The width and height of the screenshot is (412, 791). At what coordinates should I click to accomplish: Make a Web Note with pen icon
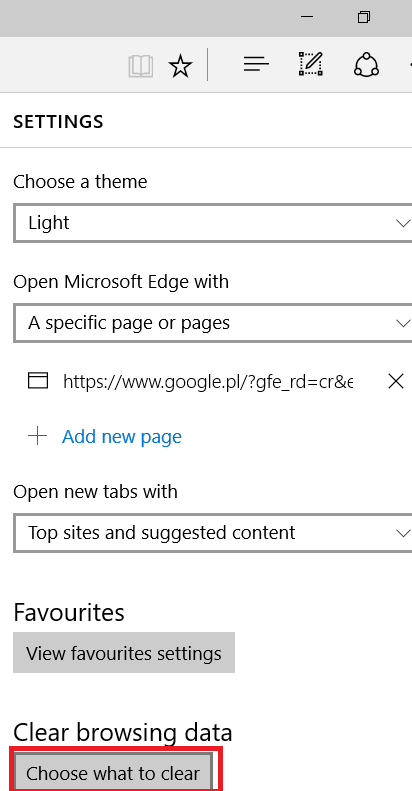click(311, 64)
